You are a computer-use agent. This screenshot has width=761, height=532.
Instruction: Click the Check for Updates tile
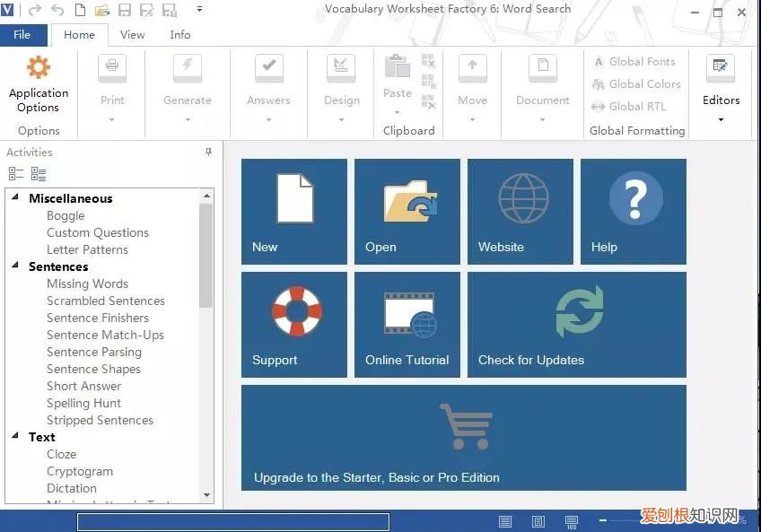[x=577, y=325]
